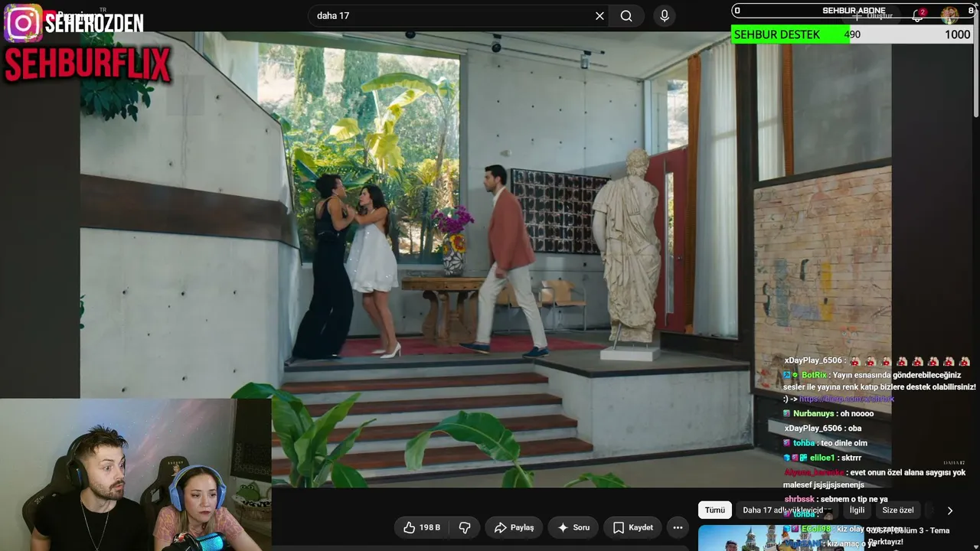Open the three-dot more actions menu
The image size is (980, 551).
678,527
